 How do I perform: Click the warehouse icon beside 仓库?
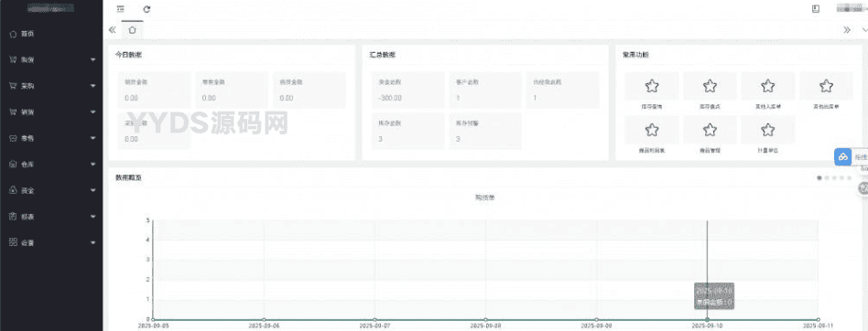(13, 164)
